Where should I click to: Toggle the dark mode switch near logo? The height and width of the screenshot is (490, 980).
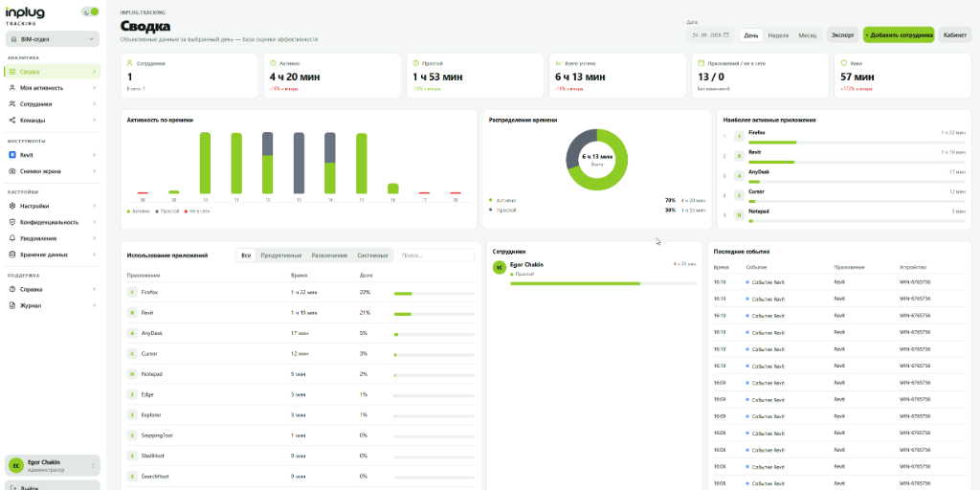click(x=91, y=11)
